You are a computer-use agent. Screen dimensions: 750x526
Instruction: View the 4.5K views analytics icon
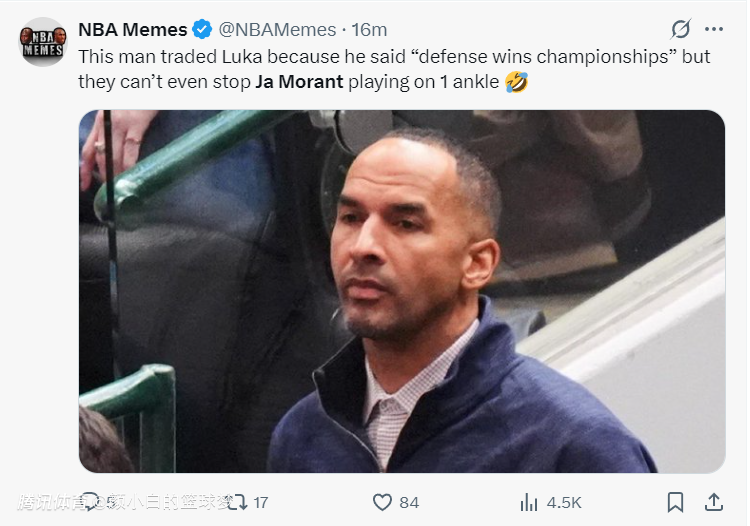tap(529, 501)
